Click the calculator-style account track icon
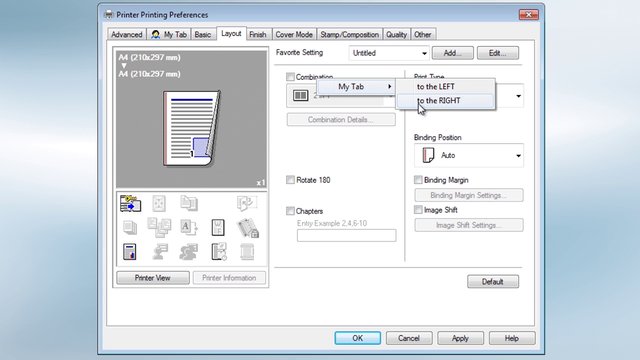Screen dimensions: 640x360 point(130,251)
